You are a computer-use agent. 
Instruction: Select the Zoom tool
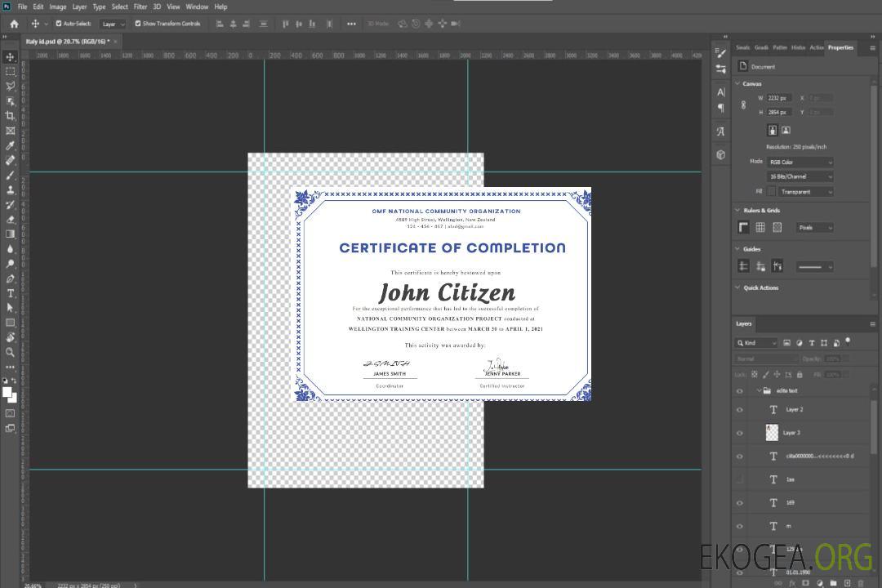[10, 352]
